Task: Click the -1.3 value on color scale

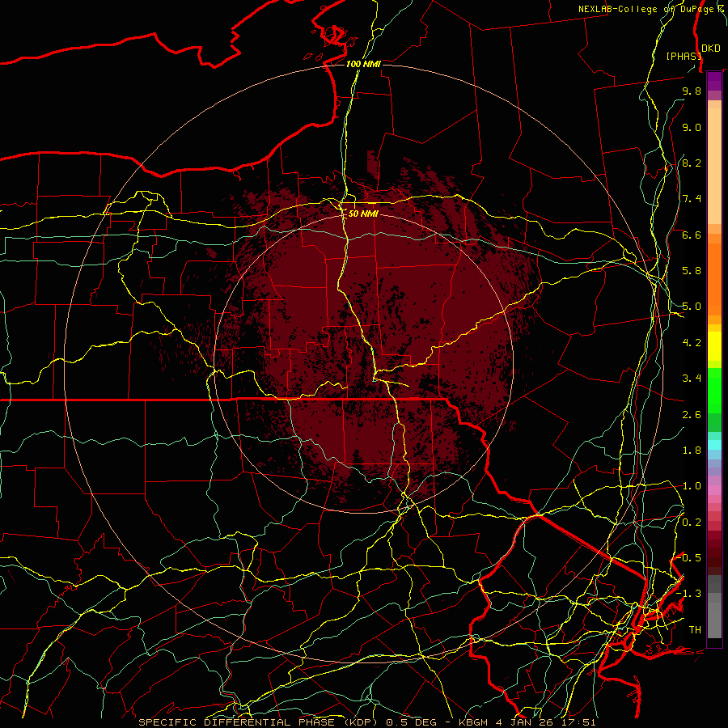Action: click(688, 594)
